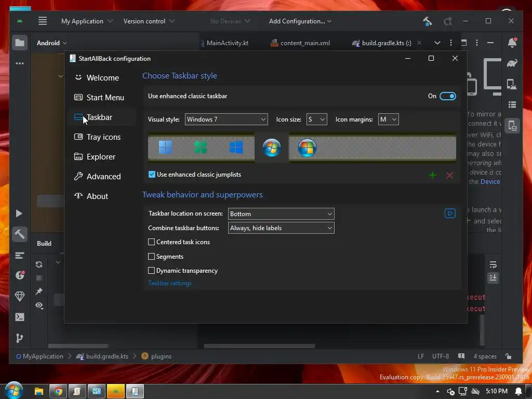Open Notifications bell in Android Studio
The height and width of the screenshot is (399, 532).
click(512, 43)
